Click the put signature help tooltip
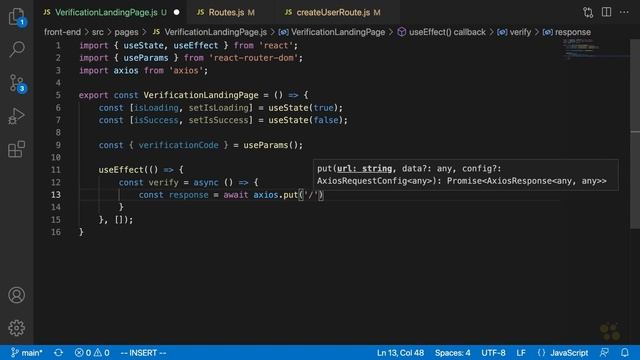The image size is (640, 360). [x=466, y=175]
